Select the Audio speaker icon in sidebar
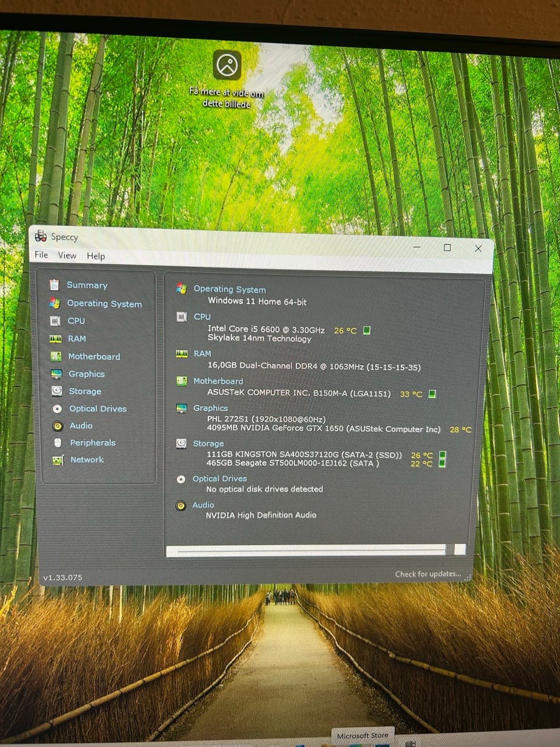Viewport: 560px width, 747px height. [x=57, y=425]
